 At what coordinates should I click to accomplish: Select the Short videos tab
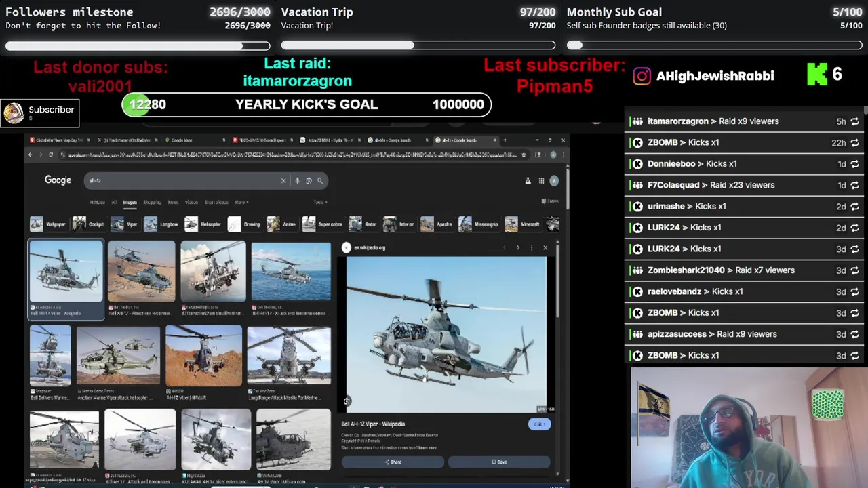click(216, 202)
